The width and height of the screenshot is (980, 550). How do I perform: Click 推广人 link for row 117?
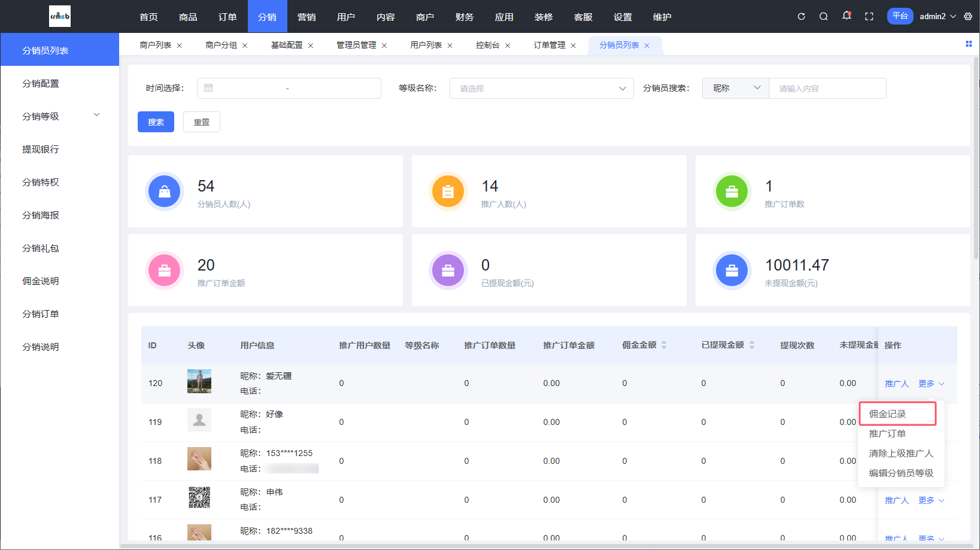(897, 500)
